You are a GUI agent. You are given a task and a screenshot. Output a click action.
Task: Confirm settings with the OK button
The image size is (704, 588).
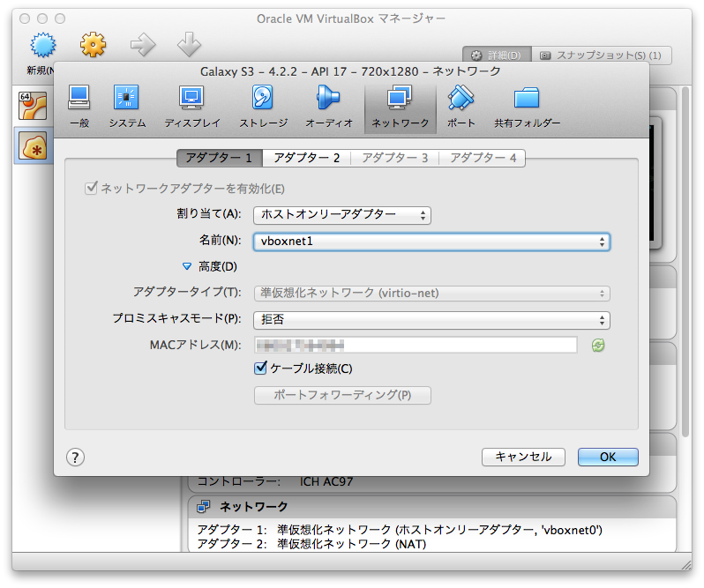608,457
